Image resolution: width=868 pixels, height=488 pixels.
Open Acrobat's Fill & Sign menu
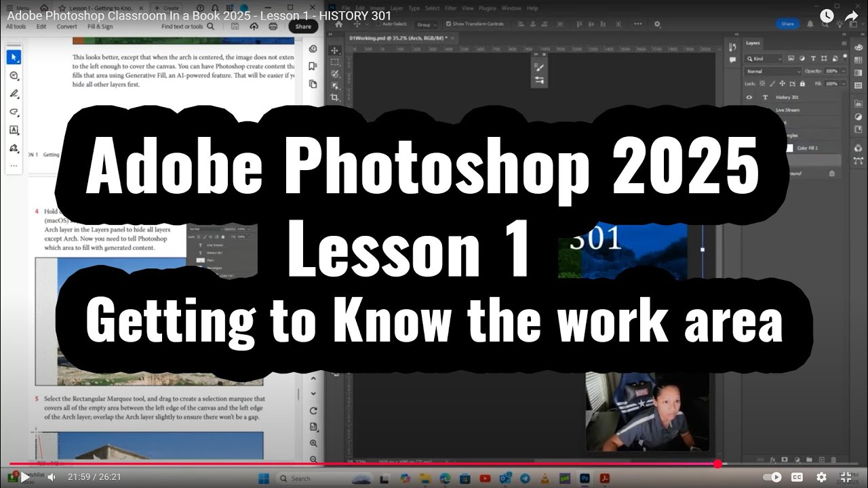(x=100, y=26)
